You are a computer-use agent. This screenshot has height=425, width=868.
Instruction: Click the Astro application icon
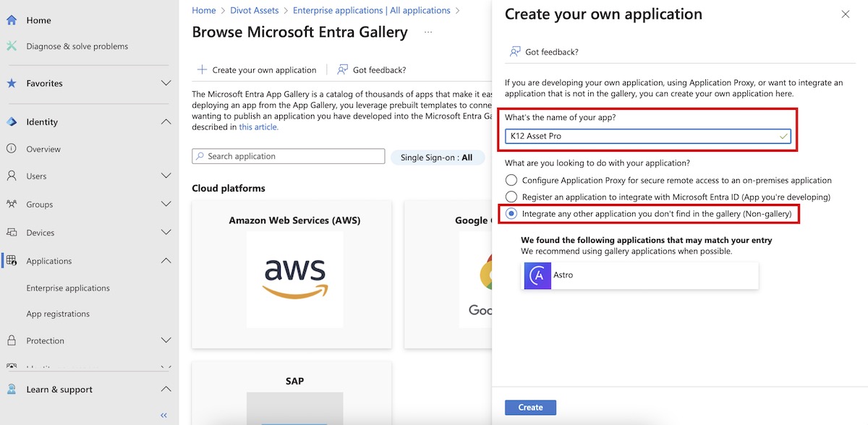(537, 275)
